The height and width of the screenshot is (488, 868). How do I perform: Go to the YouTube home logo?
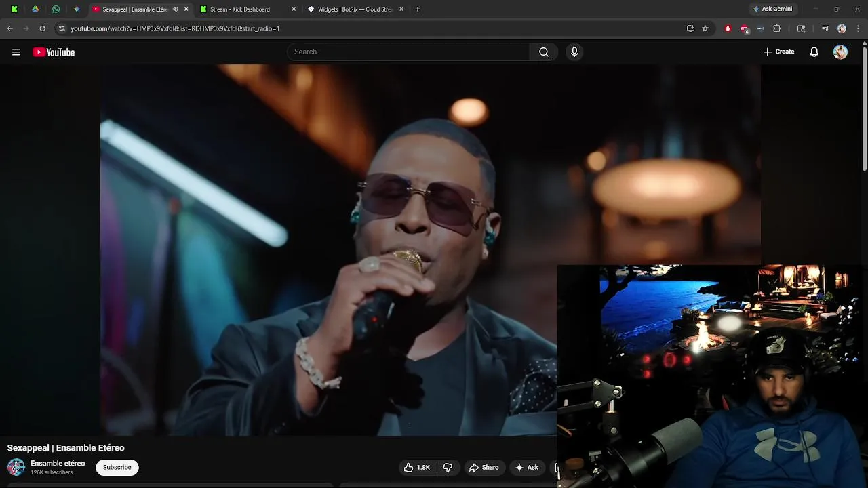tap(54, 52)
